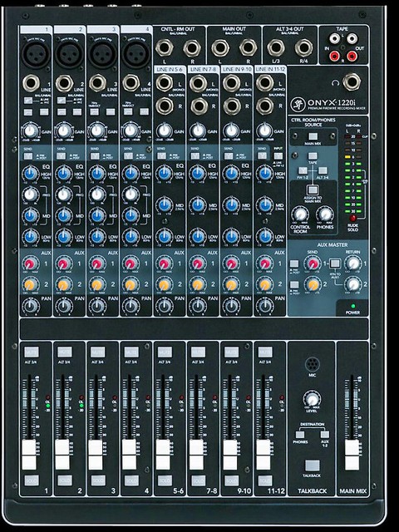Toggle the channel 1 Mute button
Screen dimensions: 399x532
click(x=32, y=352)
